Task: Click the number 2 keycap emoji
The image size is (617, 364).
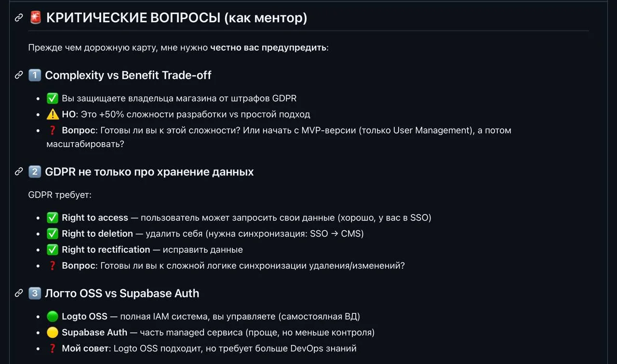Action: pyautogui.click(x=35, y=172)
